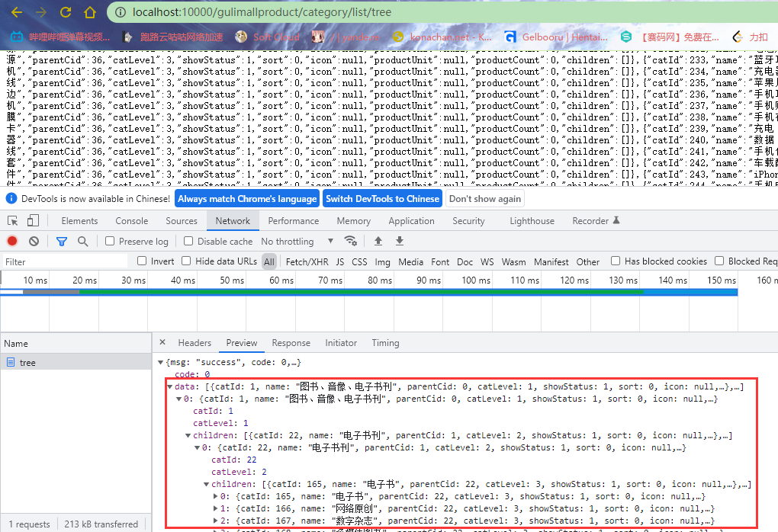
Task: Check the Hide data URLs checkbox
Action: 186,261
